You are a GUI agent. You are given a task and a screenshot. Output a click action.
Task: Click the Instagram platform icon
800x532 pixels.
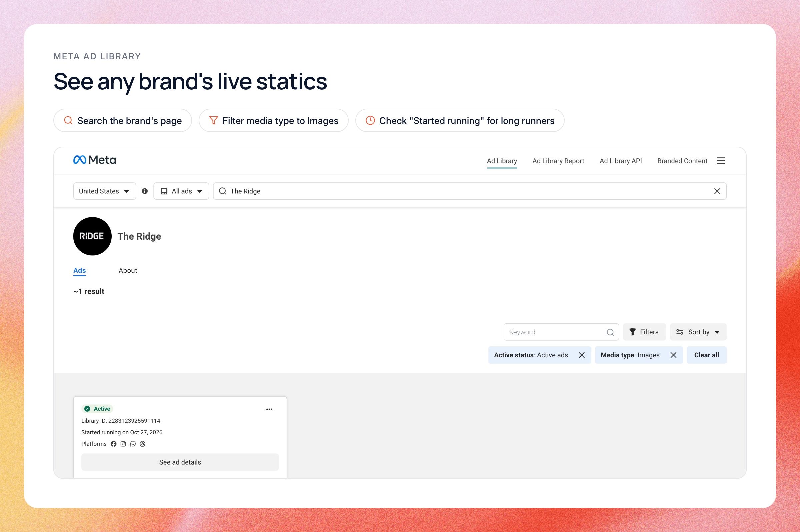[123, 444]
